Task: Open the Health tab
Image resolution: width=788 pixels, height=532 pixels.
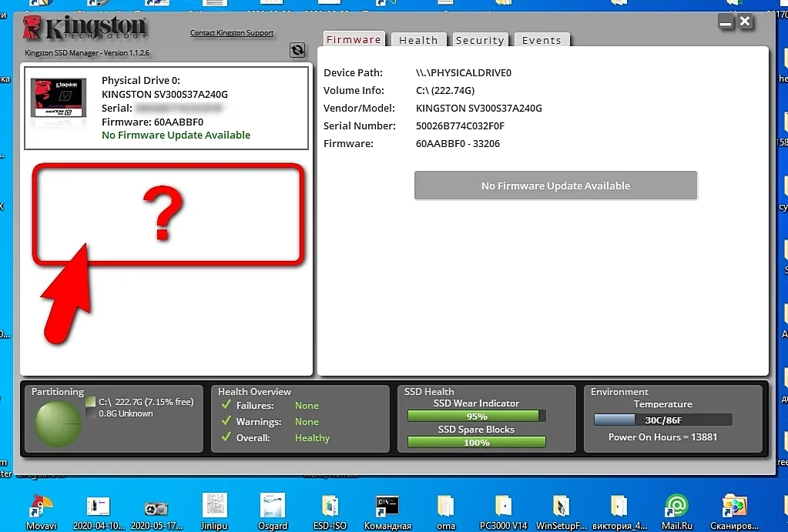Action: coord(418,40)
